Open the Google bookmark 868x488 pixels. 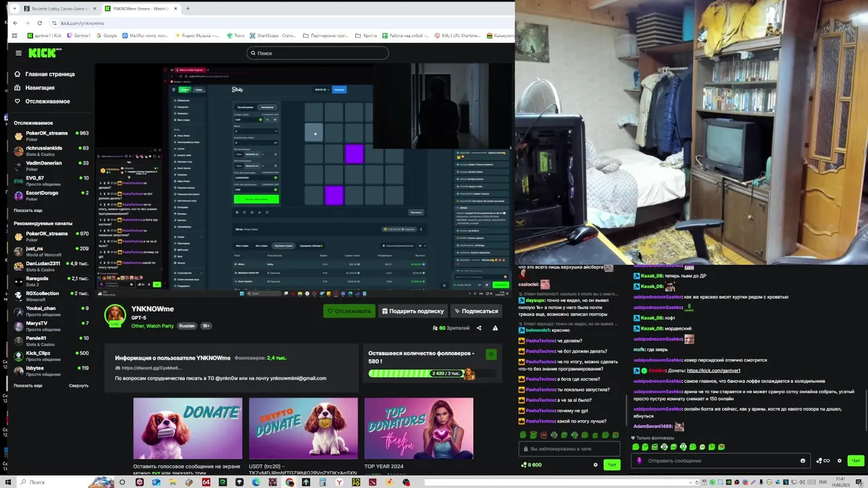coord(106,35)
